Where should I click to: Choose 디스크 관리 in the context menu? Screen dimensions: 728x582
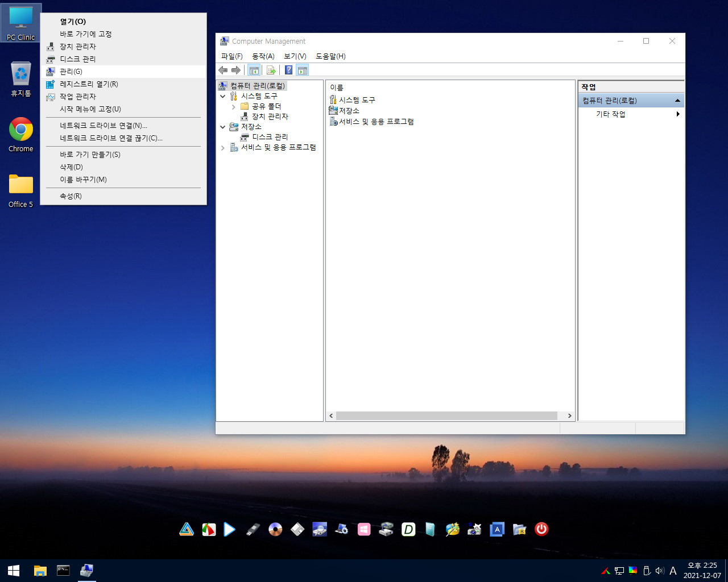point(123,59)
